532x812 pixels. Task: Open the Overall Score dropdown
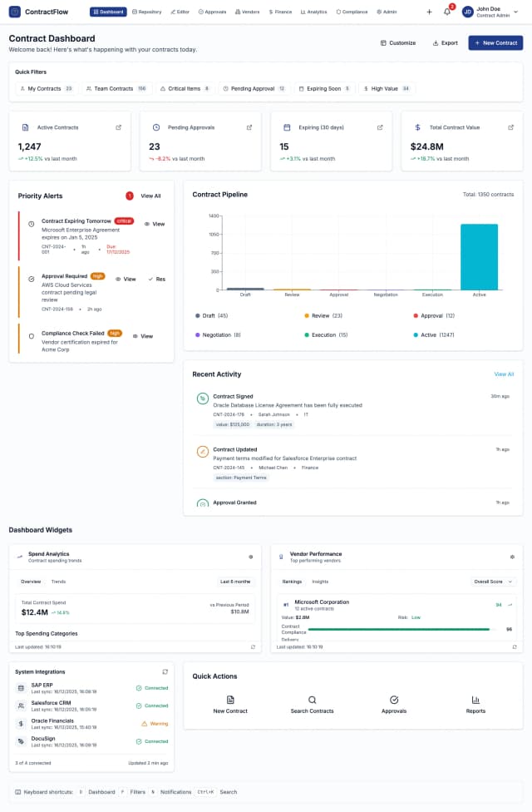pos(493,582)
